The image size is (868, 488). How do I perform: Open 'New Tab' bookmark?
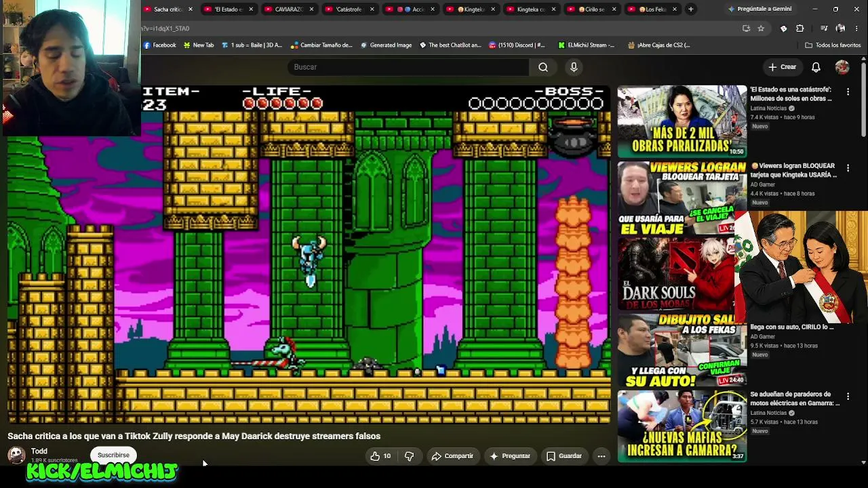tap(198, 45)
